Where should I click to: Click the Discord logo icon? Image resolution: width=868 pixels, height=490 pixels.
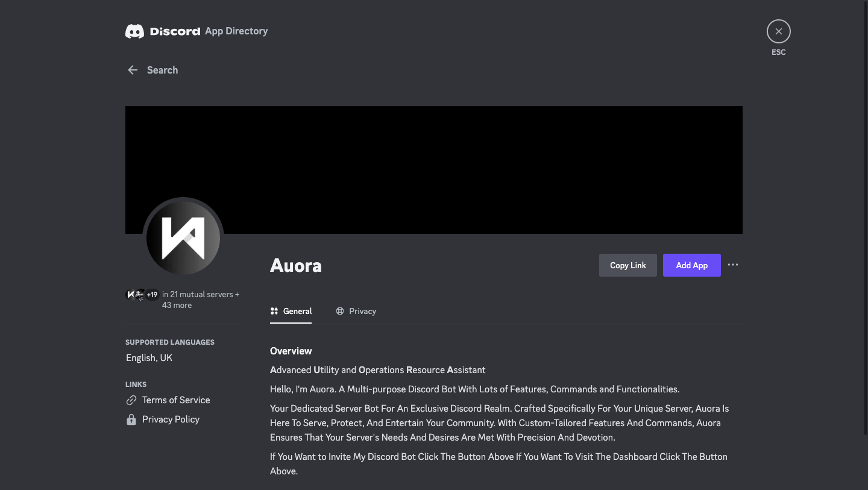point(134,31)
